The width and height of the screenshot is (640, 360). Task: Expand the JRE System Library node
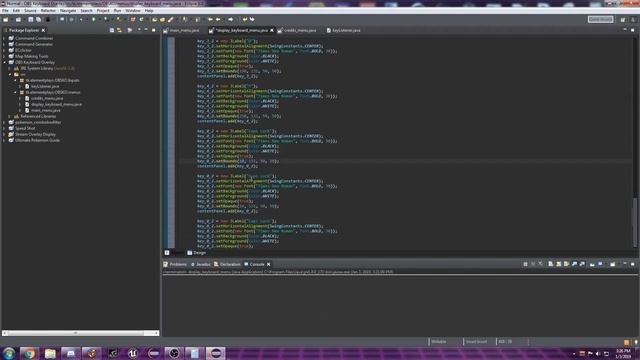point(10,69)
